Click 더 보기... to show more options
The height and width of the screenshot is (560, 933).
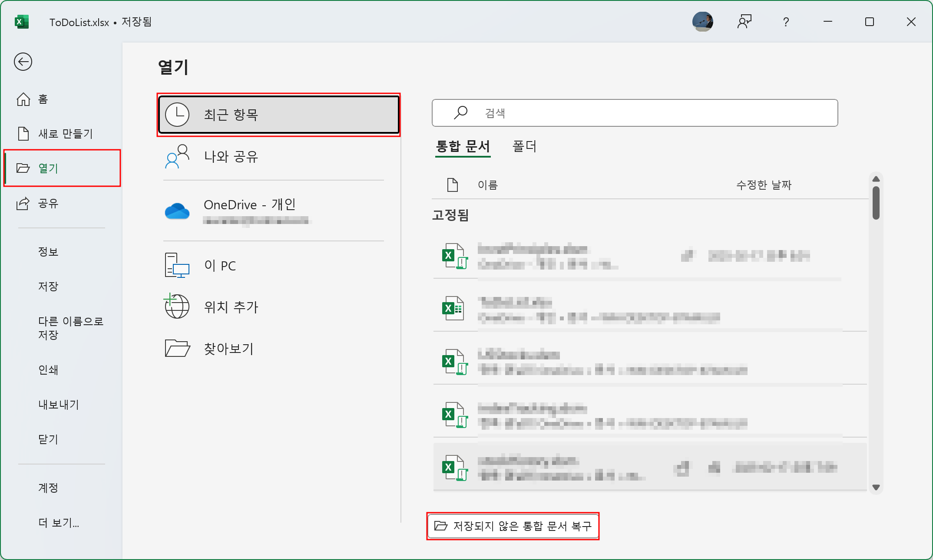pos(59,523)
